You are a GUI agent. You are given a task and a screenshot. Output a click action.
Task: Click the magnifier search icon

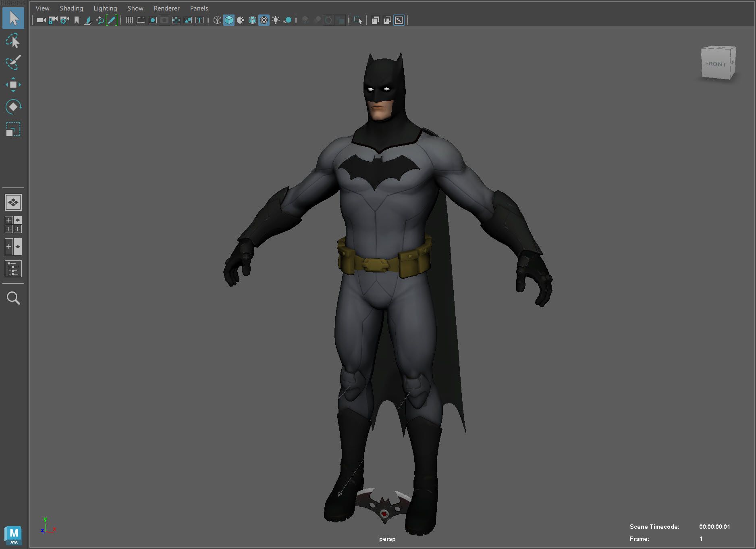click(13, 298)
